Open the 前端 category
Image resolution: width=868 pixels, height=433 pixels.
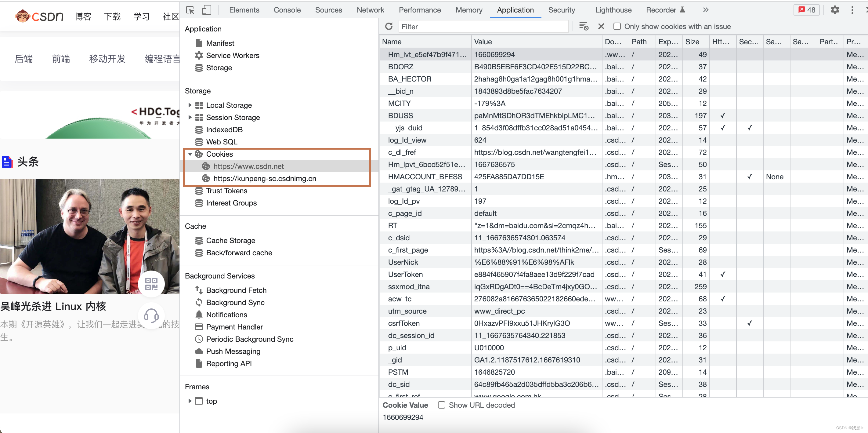61,59
